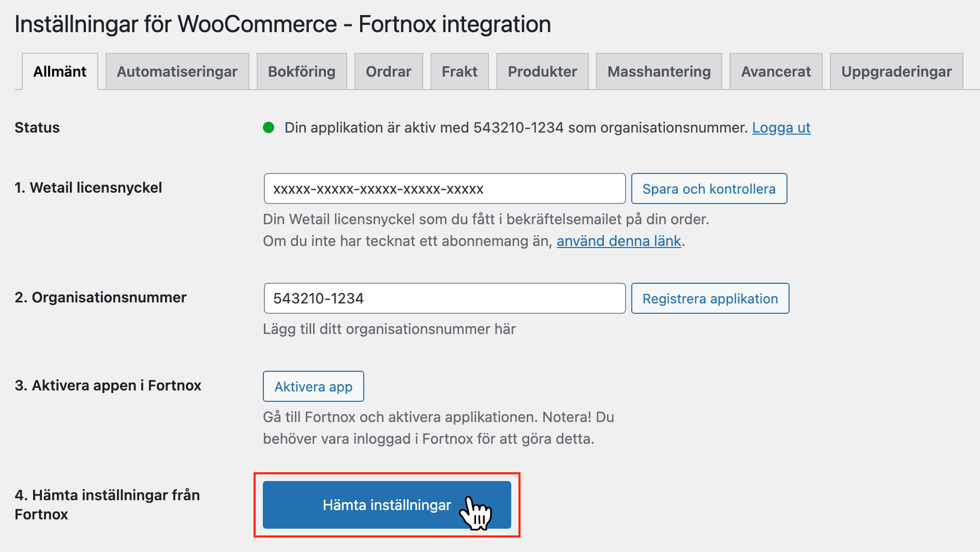This screenshot has height=552, width=980.
Task: Click the Aktivera app button
Action: click(313, 386)
